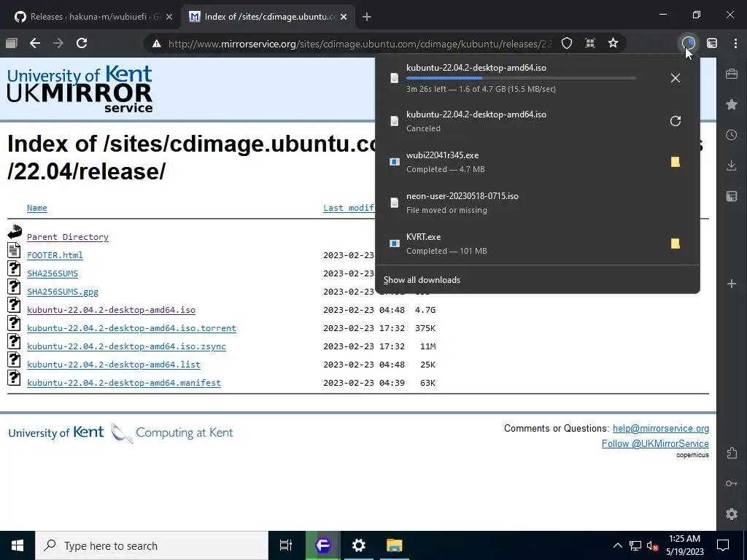Click the not-secure warning icon in address bar

point(156,44)
